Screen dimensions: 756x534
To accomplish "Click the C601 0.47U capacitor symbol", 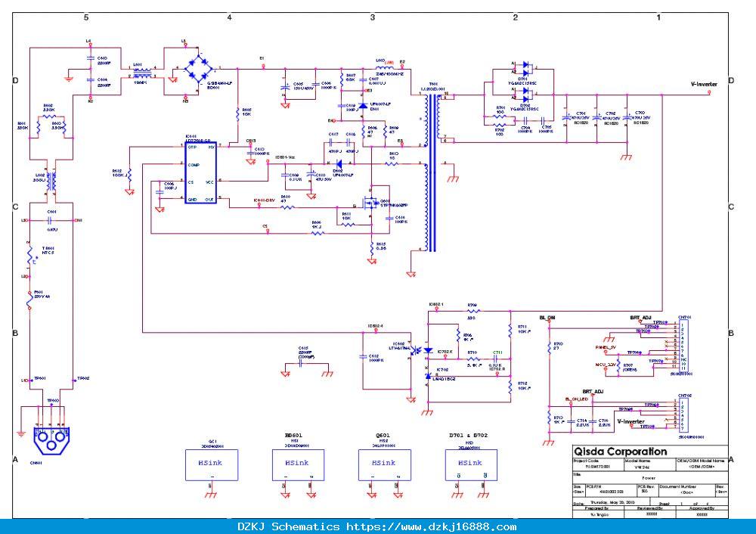I will (51, 220).
